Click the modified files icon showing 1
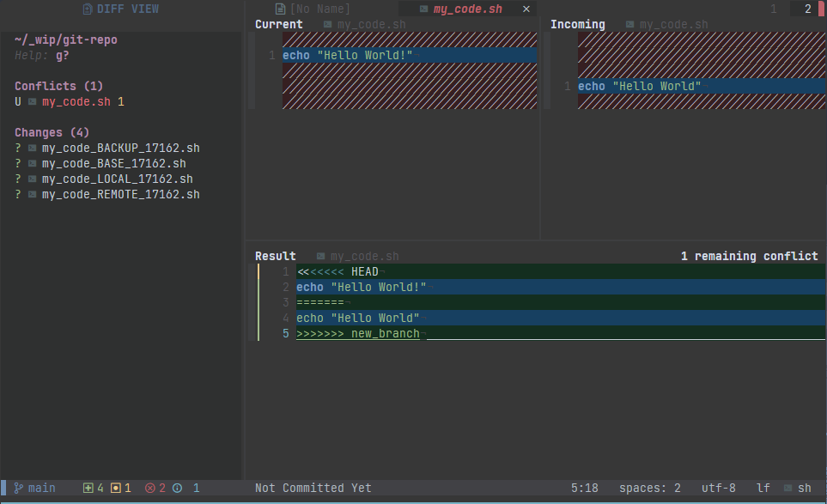Viewport: 827px width, 504px height. (x=116, y=489)
